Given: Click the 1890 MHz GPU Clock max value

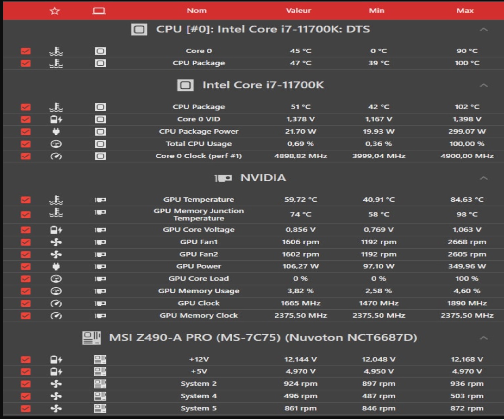Looking at the screenshot, I should click(x=467, y=303).
